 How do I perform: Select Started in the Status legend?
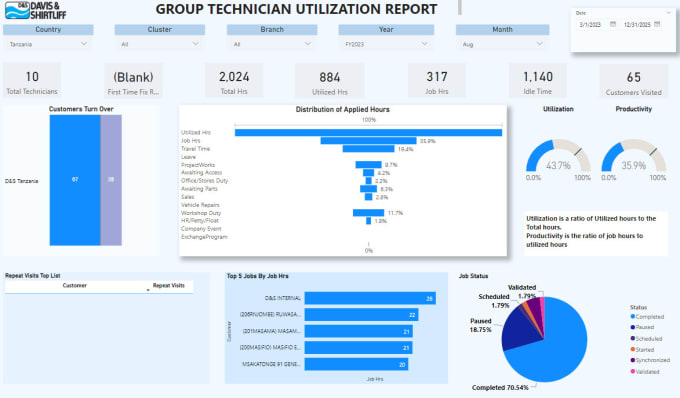pyautogui.click(x=642, y=349)
